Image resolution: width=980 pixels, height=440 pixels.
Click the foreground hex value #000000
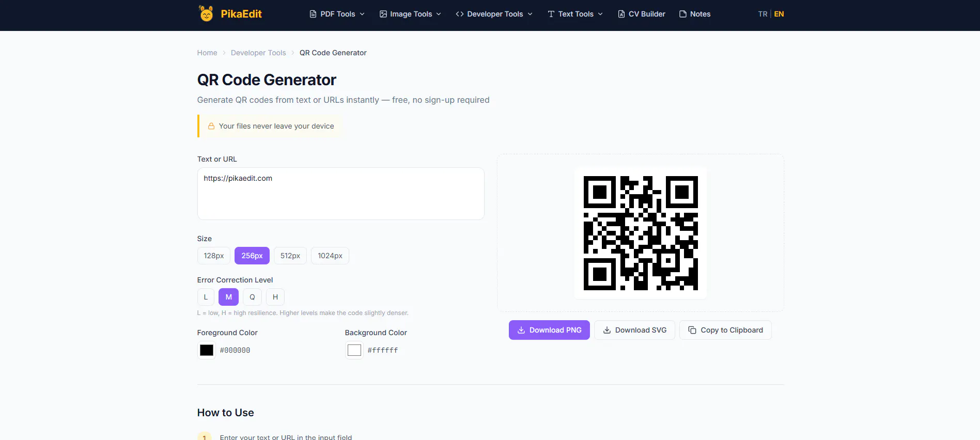(x=235, y=350)
